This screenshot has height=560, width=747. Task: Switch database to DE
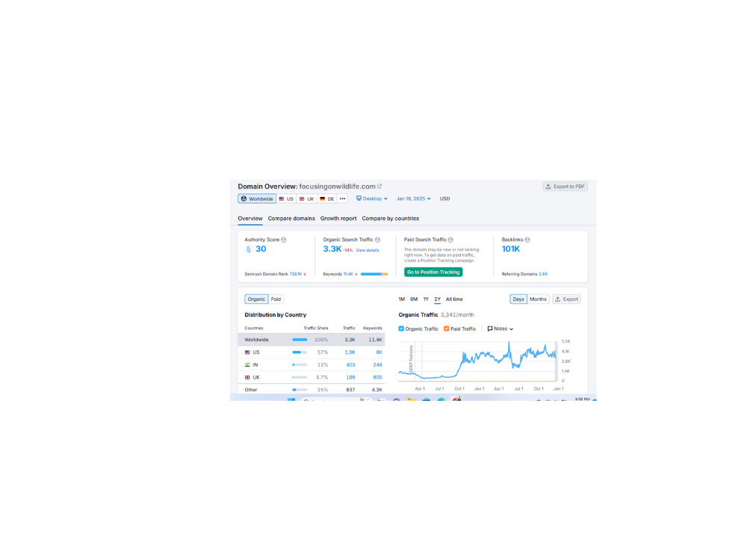(327, 199)
